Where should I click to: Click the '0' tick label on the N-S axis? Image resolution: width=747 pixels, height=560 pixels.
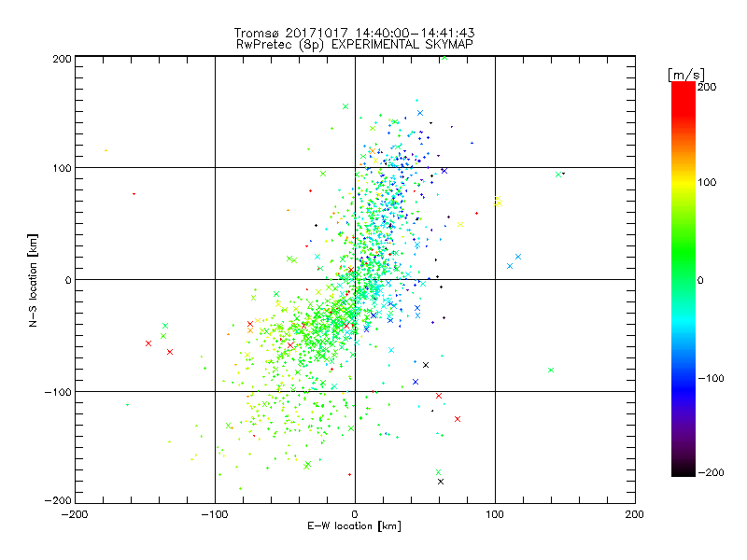(x=68, y=280)
